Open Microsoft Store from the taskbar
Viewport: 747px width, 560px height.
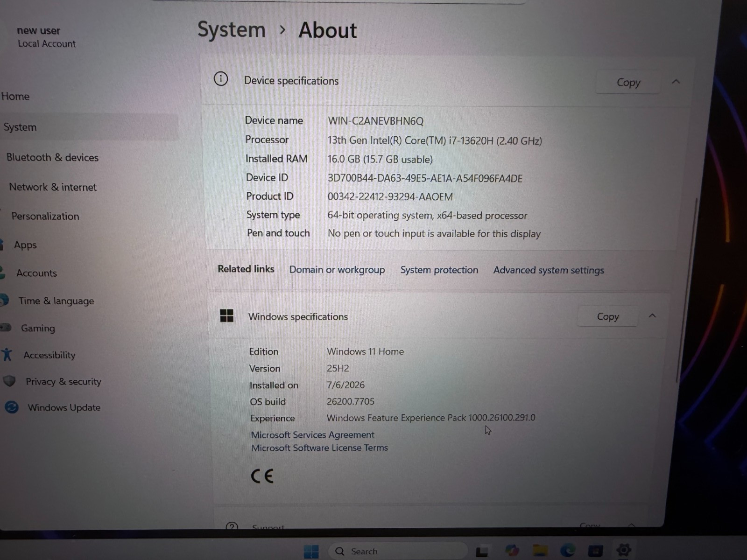coord(595,551)
